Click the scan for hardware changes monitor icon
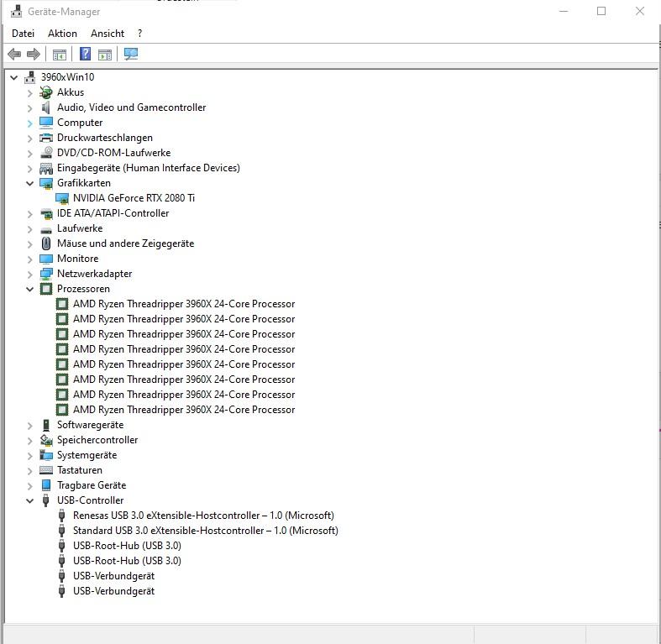661x644 pixels. tap(131, 54)
